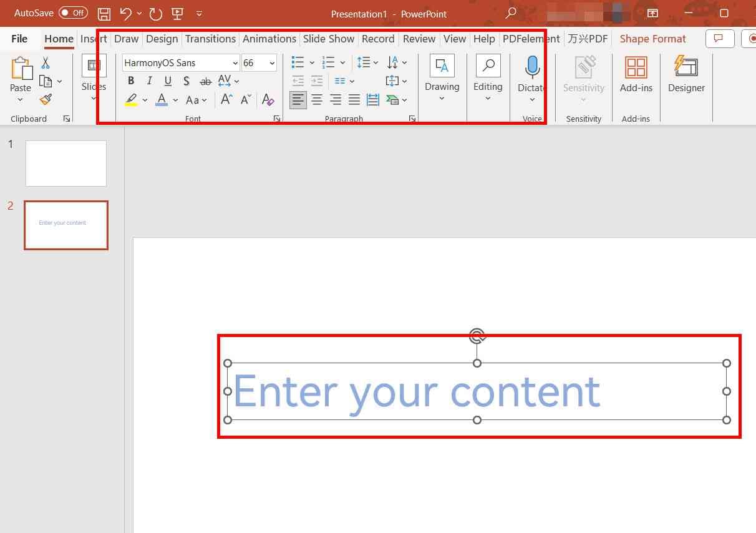Expand numbered list style dropdown
Viewport: 756px width, 533px height.
coord(342,62)
